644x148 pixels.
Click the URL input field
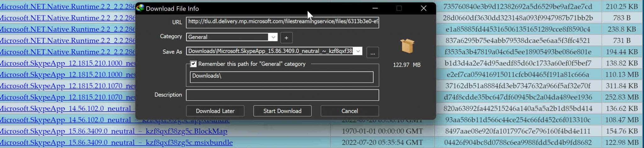click(282, 22)
